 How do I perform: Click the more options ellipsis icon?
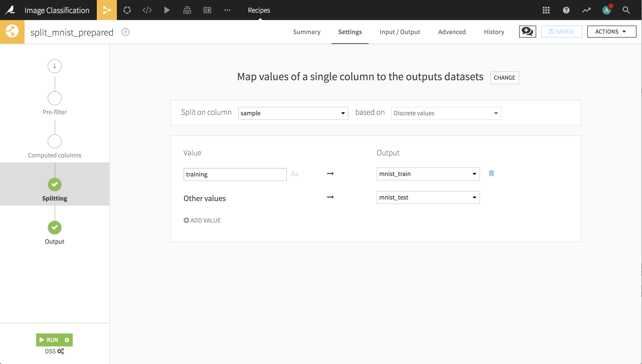(x=227, y=10)
